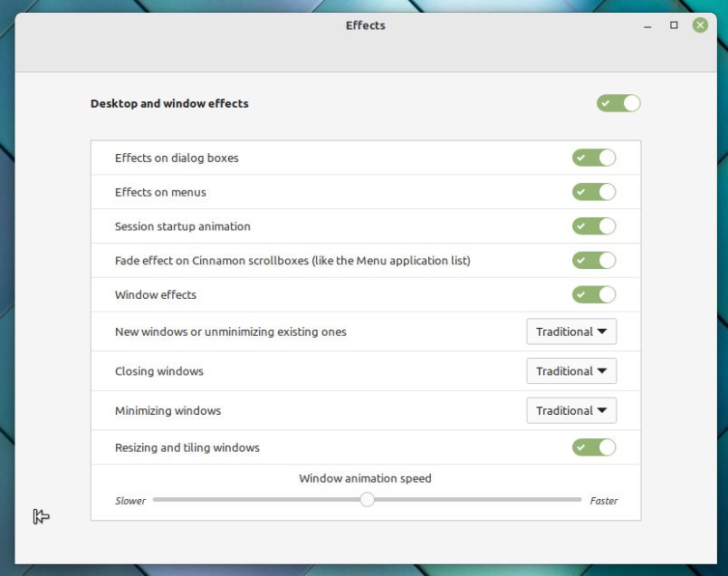
Task: Select the Session startup animation label text
Action: click(183, 226)
